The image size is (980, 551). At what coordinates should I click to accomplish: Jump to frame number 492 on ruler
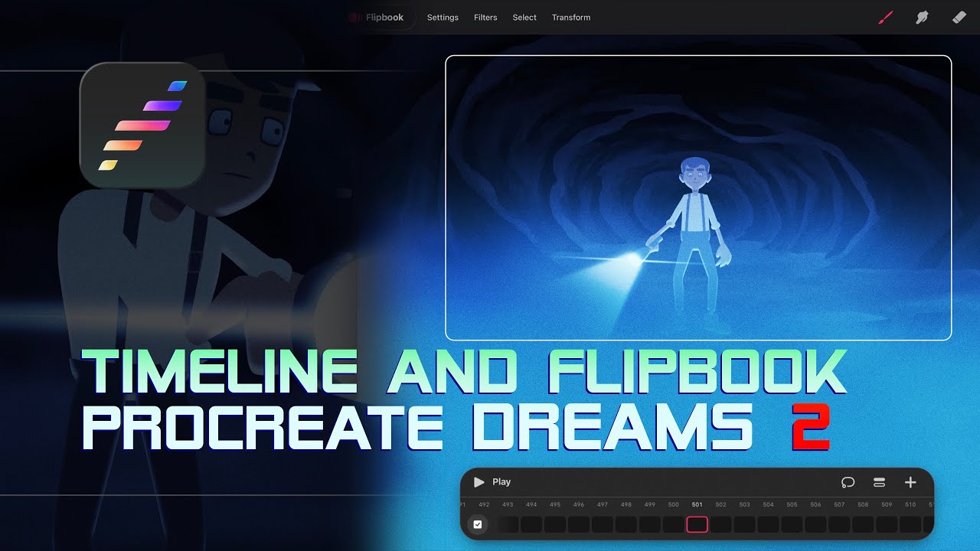click(x=484, y=505)
